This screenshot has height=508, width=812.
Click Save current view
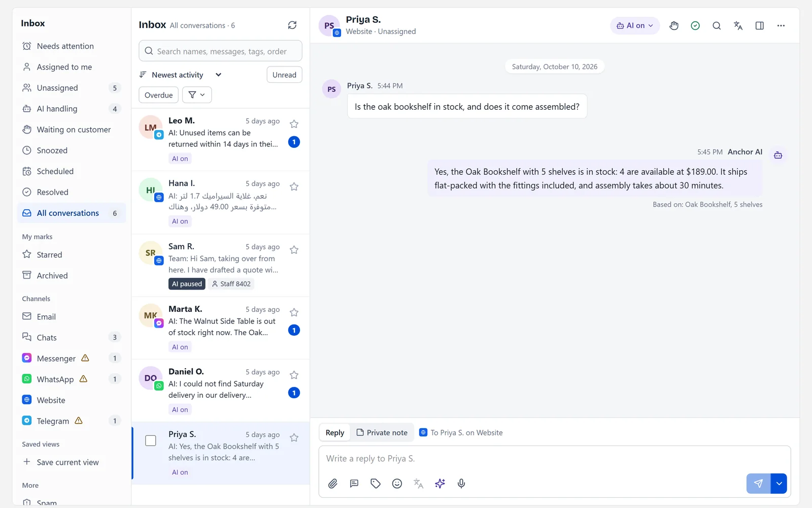pyautogui.click(x=72, y=462)
